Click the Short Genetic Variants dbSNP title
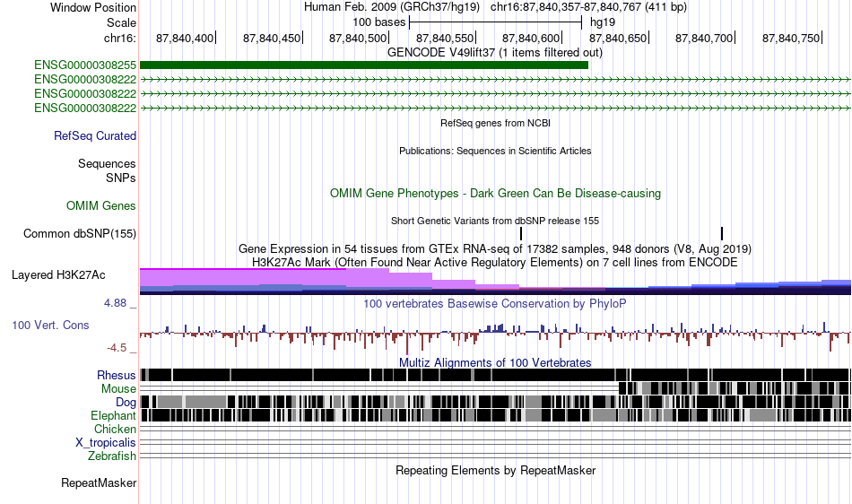This screenshot has width=852, height=504. coord(495,221)
